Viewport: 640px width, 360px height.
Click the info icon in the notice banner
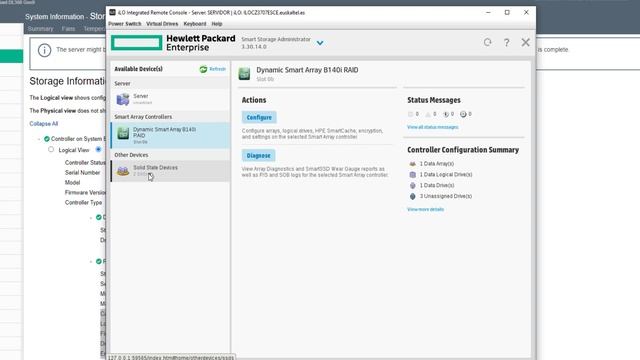pyautogui.click(x=44, y=50)
